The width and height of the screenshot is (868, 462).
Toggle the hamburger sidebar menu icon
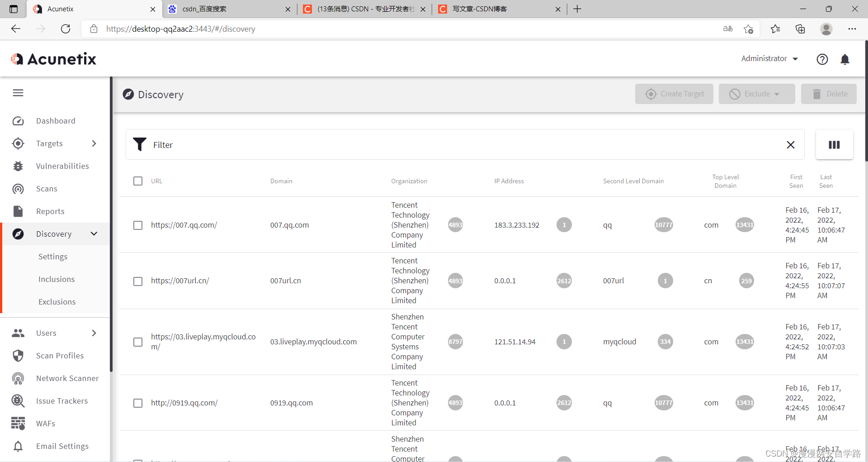click(18, 93)
